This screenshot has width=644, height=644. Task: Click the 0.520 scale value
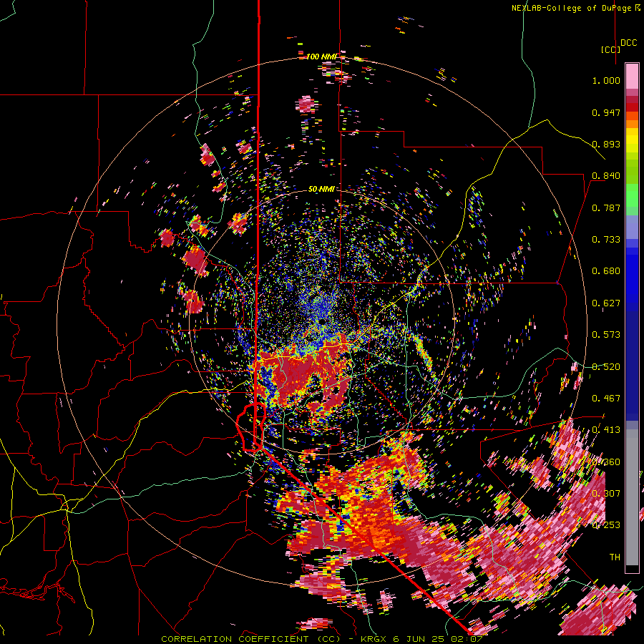pyautogui.click(x=606, y=367)
